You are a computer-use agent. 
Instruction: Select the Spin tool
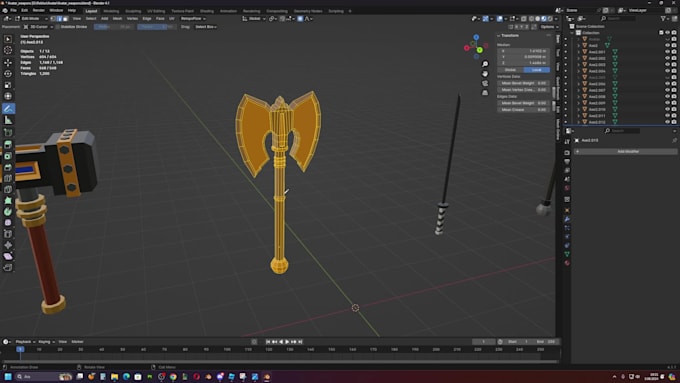click(8, 212)
